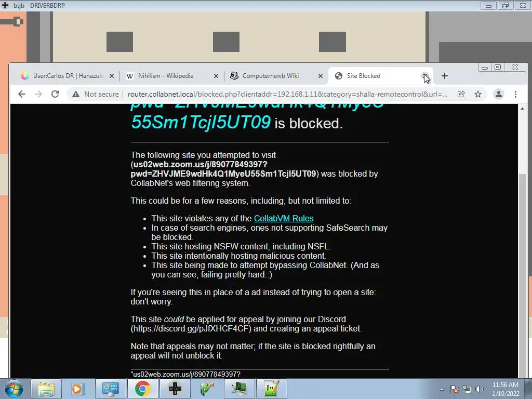This screenshot has height=399, width=532.
Task: Click the Discord invite URL text
Action: (192, 329)
